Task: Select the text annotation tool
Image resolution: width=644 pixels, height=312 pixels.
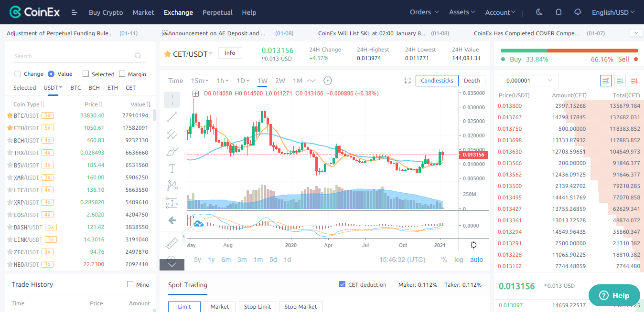Action: (172, 168)
